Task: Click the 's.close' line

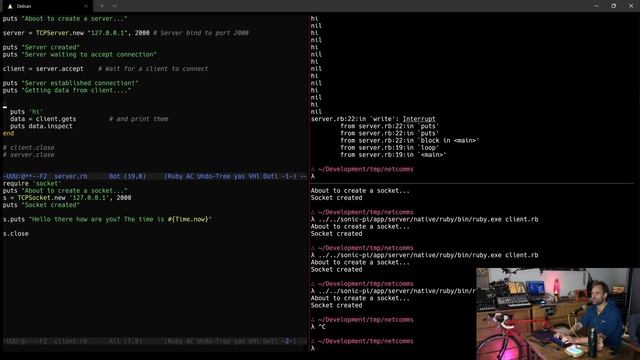Action: click(x=16, y=233)
